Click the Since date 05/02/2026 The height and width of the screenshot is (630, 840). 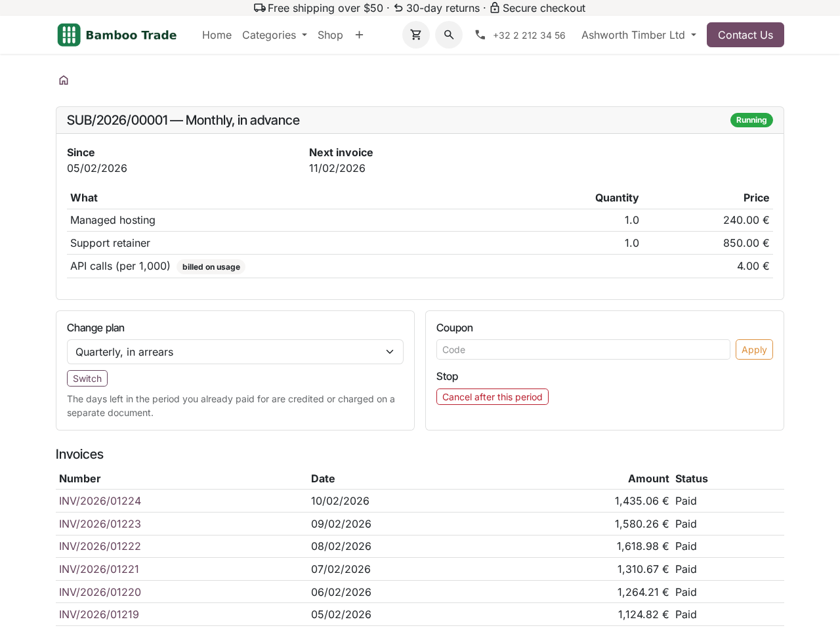coord(97,168)
